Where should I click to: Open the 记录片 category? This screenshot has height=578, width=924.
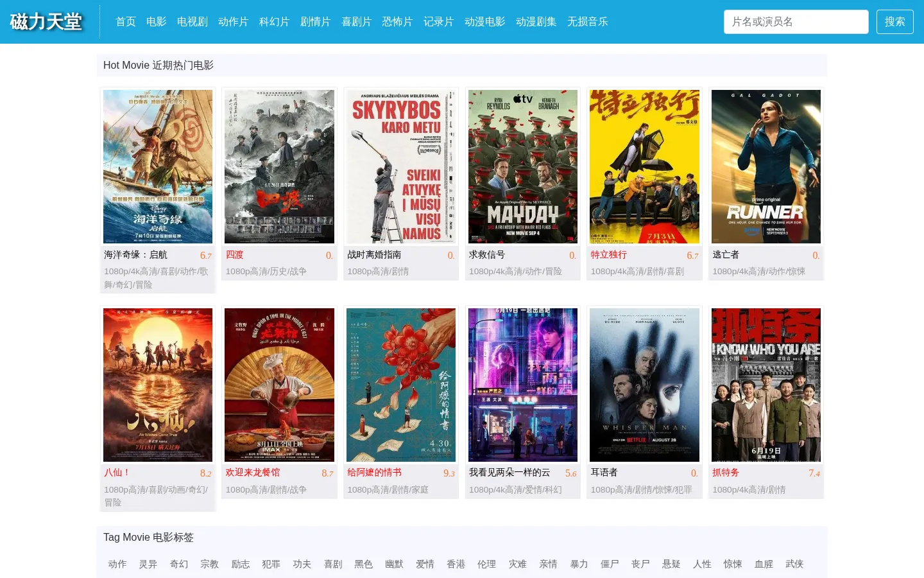click(439, 22)
